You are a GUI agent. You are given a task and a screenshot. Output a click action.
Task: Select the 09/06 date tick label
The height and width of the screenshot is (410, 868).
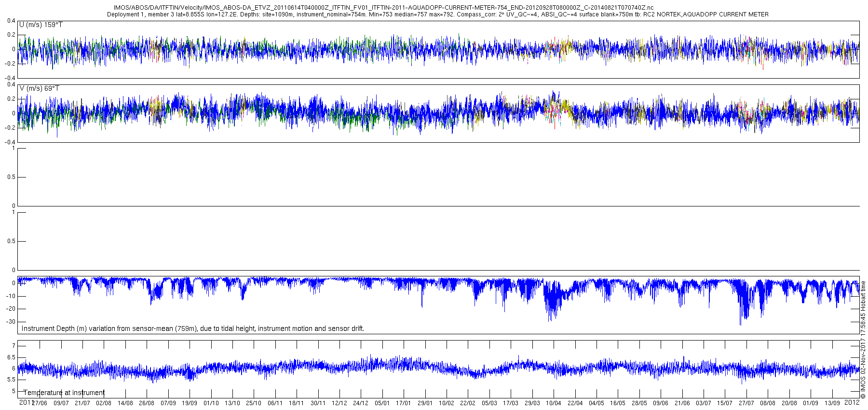661,403
